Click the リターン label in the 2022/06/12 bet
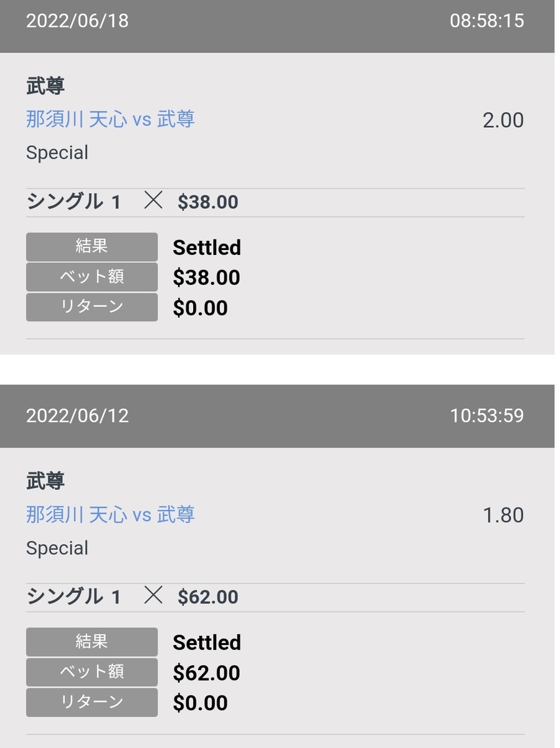This screenshot has height=748, width=560. [x=92, y=702]
